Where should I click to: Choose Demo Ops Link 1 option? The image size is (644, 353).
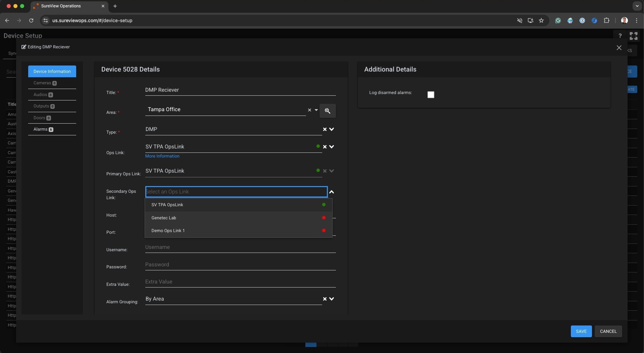[x=238, y=231]
